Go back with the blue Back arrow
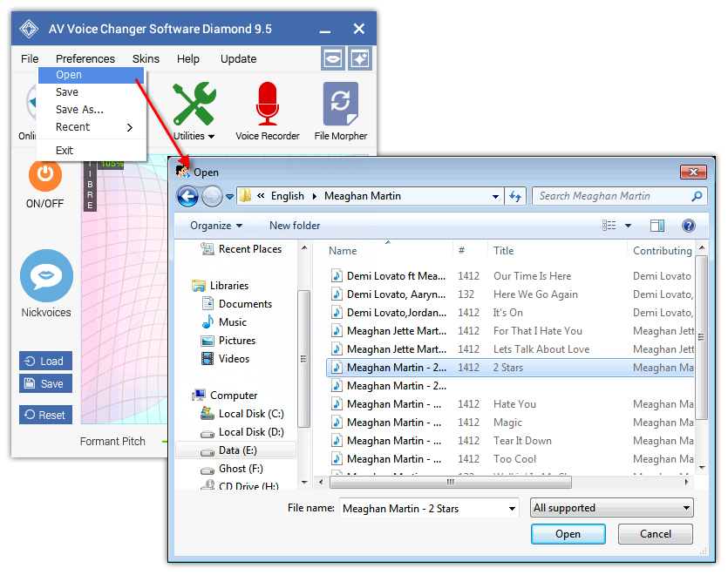Image resolution: width=728 pixels, height=575 pixels. click(187, 196)
